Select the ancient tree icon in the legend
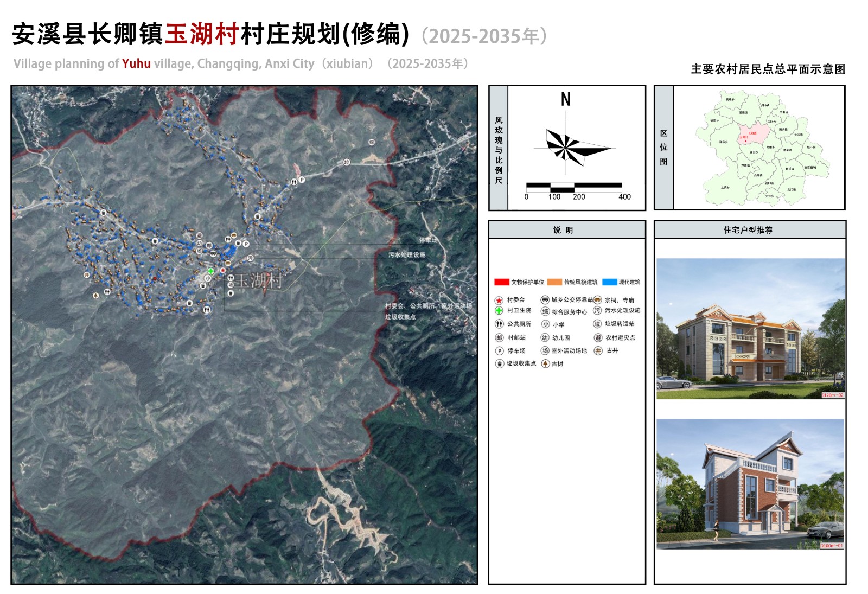The height and width of the screenshot is (594, 868). (x=545, y=363)
